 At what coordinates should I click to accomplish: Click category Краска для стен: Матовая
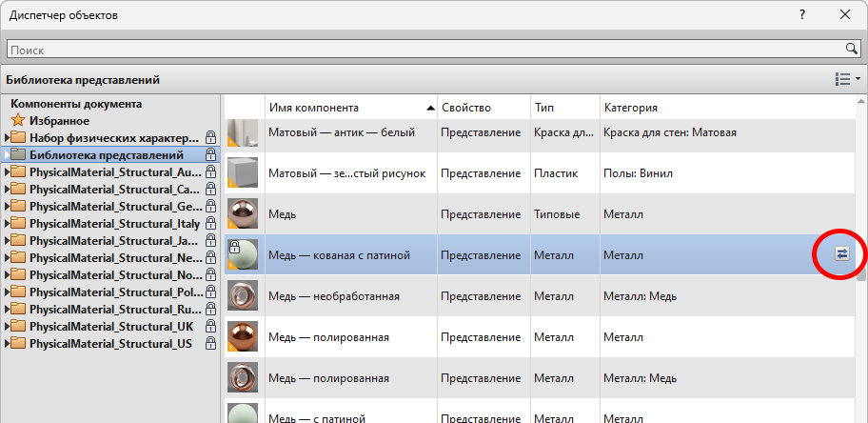(x=670, y=133)
